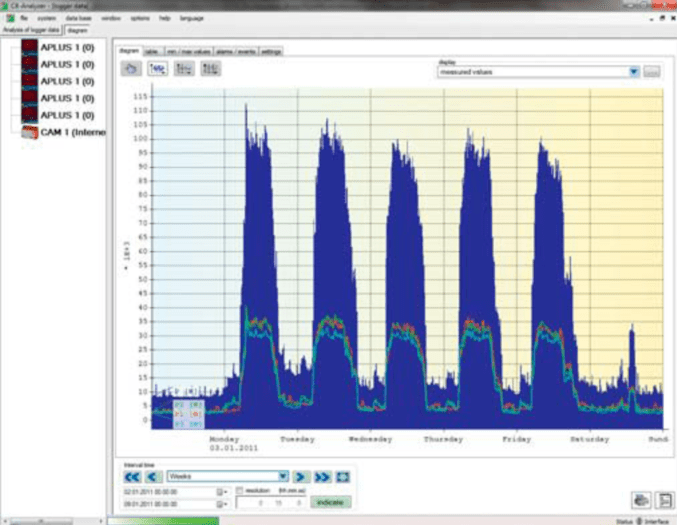The height and width of the screenshot is (525, 677).
Task: Open the measured values display dropdown
Action: 634,72
